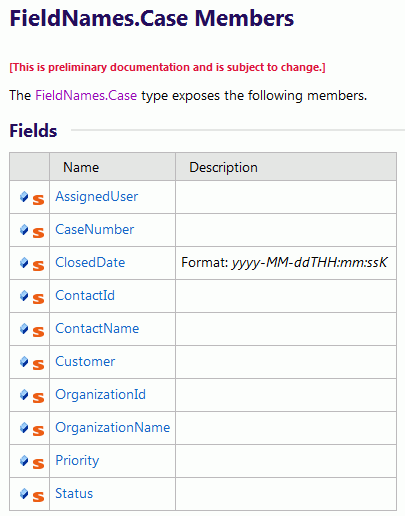405x516 pixels.
Task: Open the OrganizationName field link
Action: [x=113, y=427]
